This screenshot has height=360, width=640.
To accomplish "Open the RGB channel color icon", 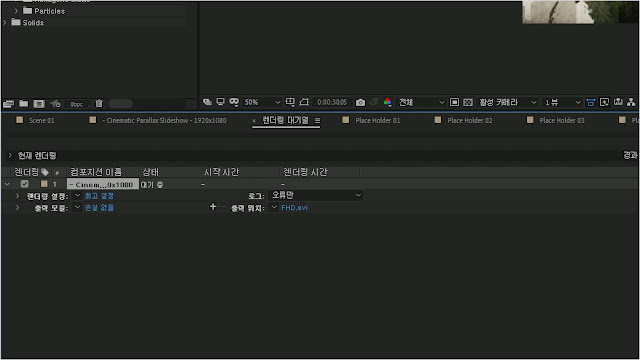I will [387, 102].
